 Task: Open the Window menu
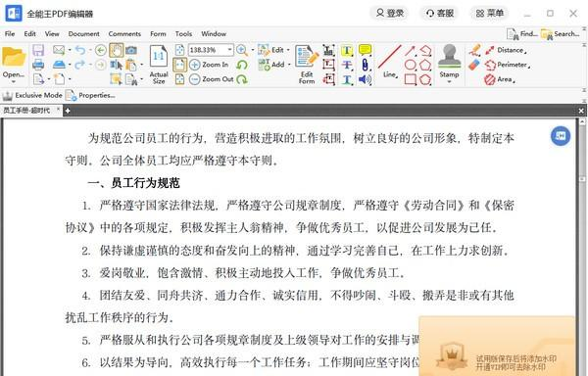214,33
